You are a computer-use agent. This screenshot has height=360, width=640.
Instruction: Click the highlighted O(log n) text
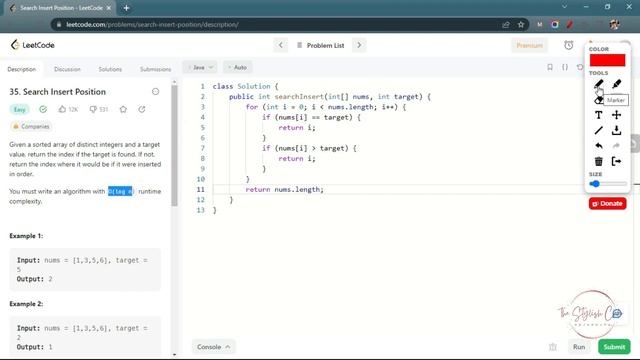(120, 191)
